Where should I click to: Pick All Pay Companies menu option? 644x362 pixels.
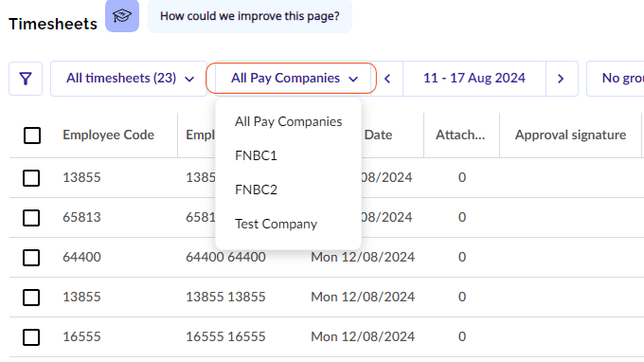[x=288, y=121]
